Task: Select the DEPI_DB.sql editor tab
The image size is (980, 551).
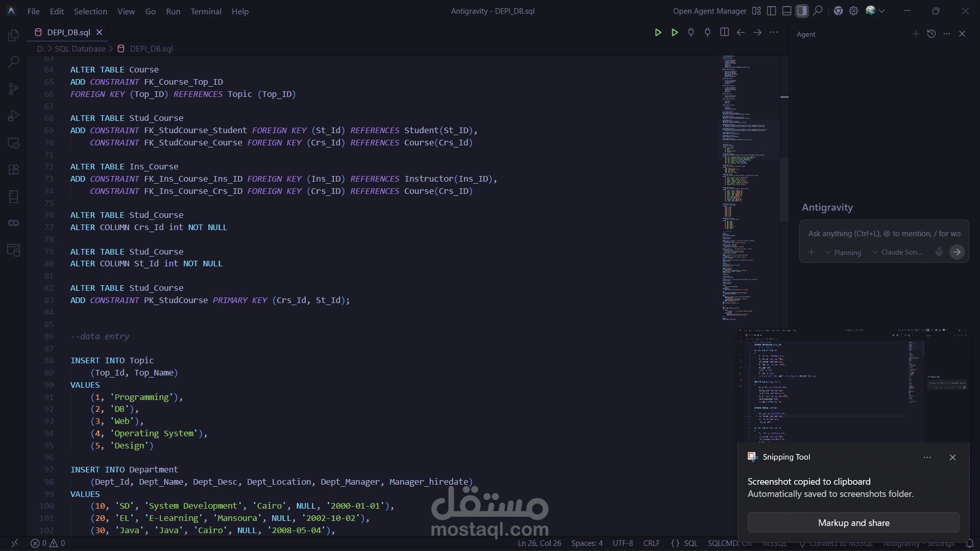Action: [68, 32]
